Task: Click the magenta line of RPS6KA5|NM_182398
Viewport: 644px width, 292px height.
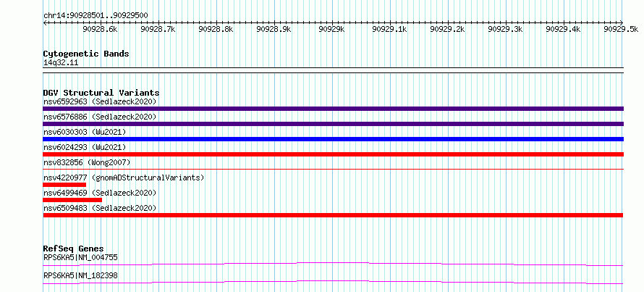Action: (x=333, y=282)
